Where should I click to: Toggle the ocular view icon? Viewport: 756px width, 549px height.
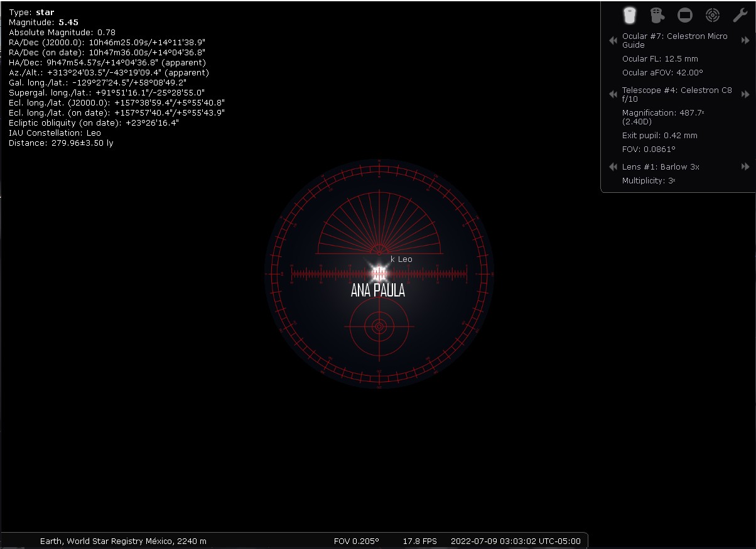pos(629,14)
